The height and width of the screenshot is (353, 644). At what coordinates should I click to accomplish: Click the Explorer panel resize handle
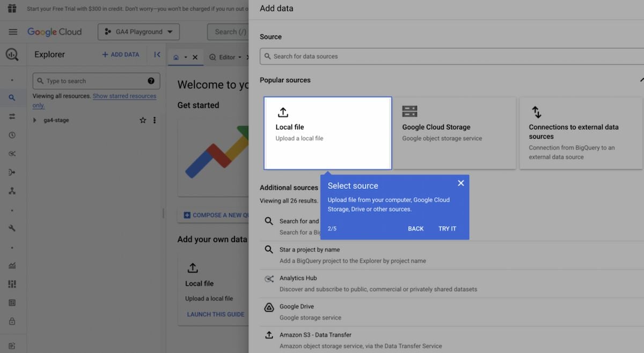[163, 213]
